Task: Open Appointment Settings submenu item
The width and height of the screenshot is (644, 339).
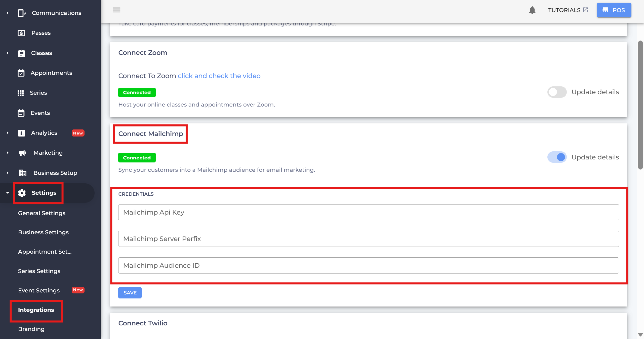Action: click(45, 252)
